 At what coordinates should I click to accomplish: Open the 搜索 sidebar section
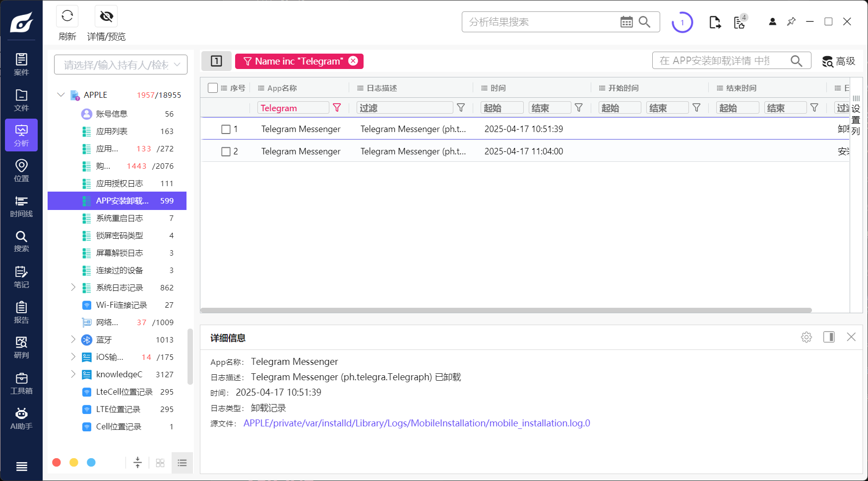tap(21, 241)
